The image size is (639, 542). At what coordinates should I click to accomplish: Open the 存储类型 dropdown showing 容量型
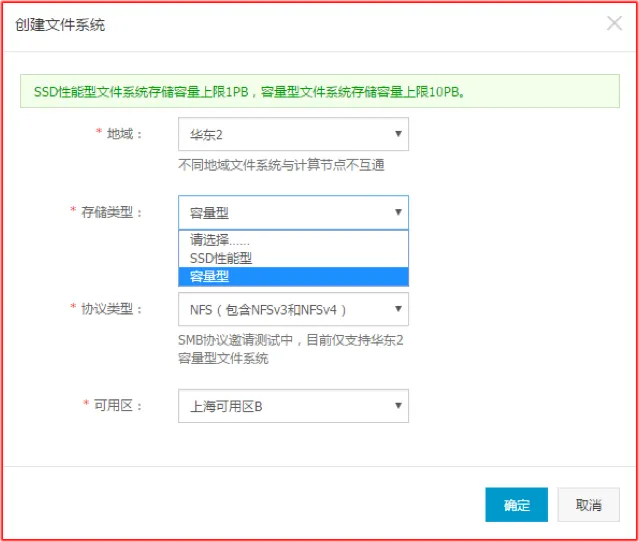[x=293, y=212]
